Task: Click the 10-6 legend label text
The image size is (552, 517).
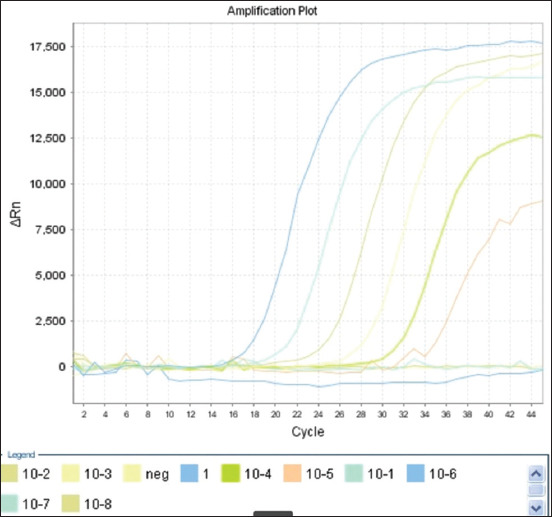Action: 443,474
